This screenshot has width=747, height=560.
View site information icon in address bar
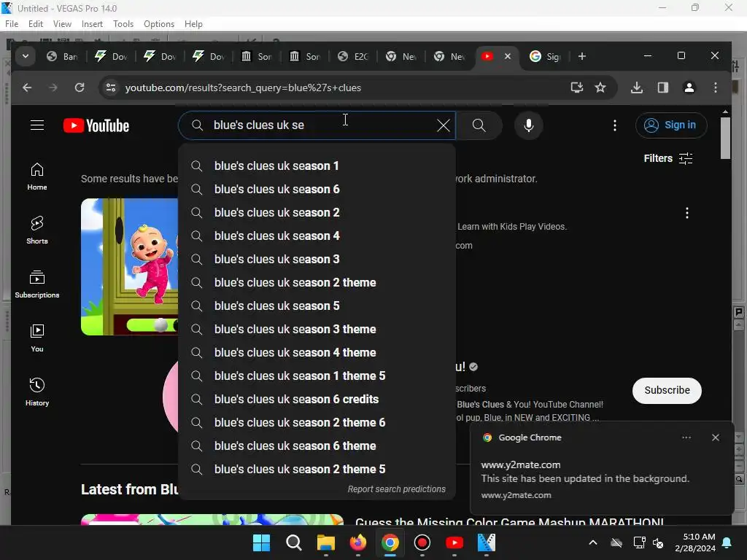(x=111, y=87)
